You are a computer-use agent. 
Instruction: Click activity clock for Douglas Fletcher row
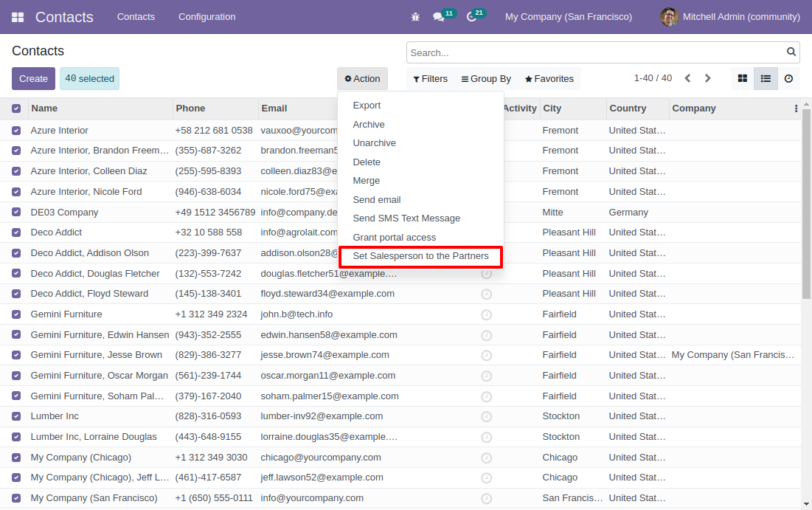(486, 274)
